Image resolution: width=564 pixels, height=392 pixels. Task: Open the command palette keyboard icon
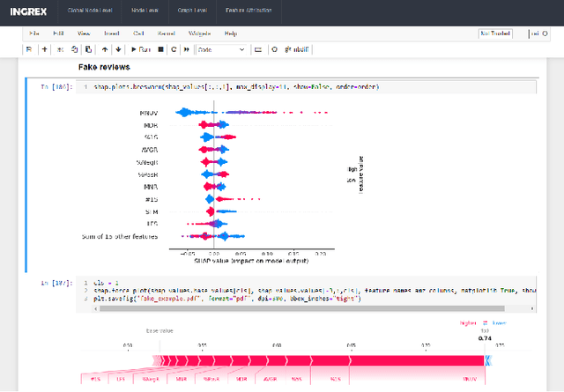[x=258, y=49]
